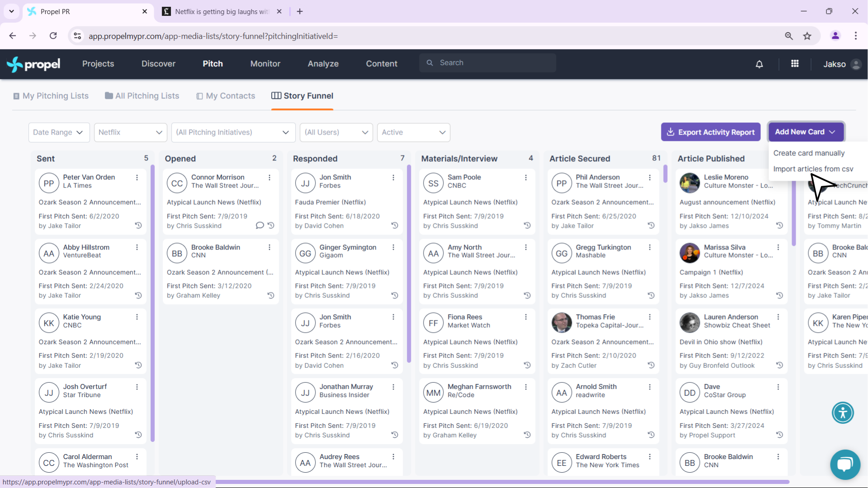Switch to My Pitching Lists tab
The height and width of the screenshot is (488, 868).
[x=51, y=96]
